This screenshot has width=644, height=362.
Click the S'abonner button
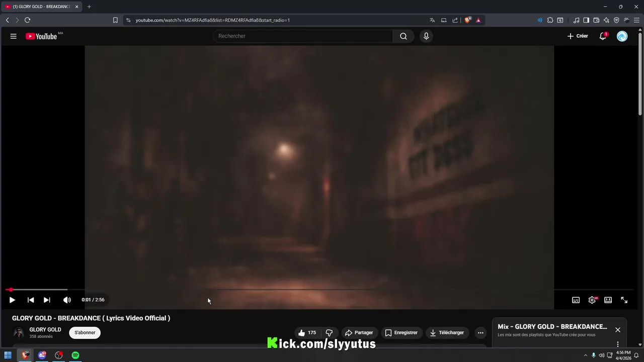pos(85,333)
